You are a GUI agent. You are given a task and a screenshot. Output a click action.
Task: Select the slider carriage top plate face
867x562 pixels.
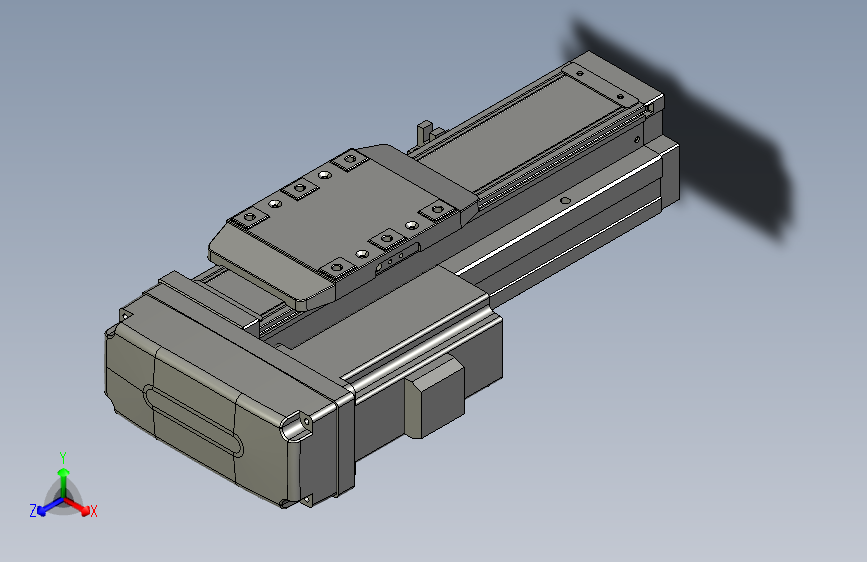click(x=343, y=213)
